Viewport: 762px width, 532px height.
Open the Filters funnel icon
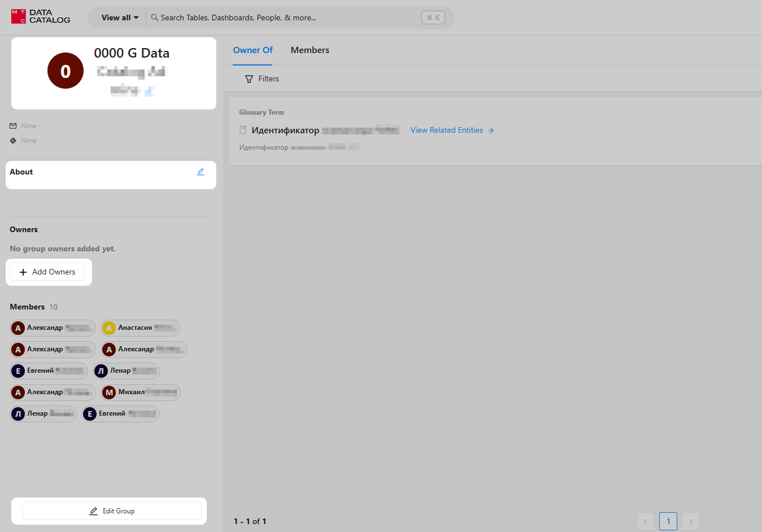(x=249, y=79)
